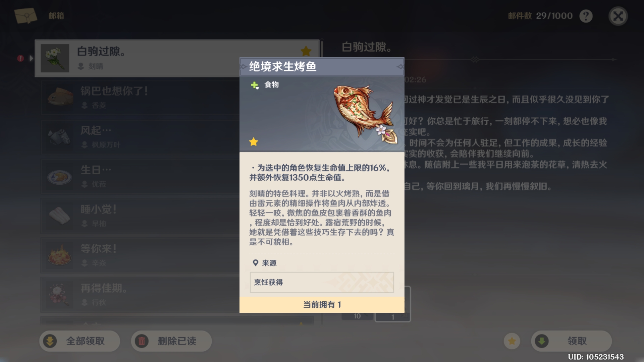
Task: Click the 领取 claim button
Action: [x=572, y=341]
